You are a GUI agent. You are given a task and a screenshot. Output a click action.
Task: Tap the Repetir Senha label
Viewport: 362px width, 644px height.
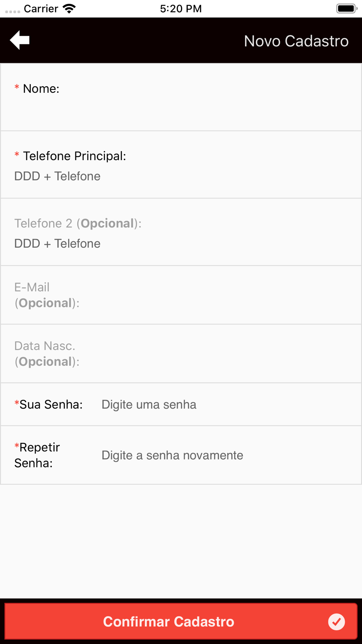37,455
